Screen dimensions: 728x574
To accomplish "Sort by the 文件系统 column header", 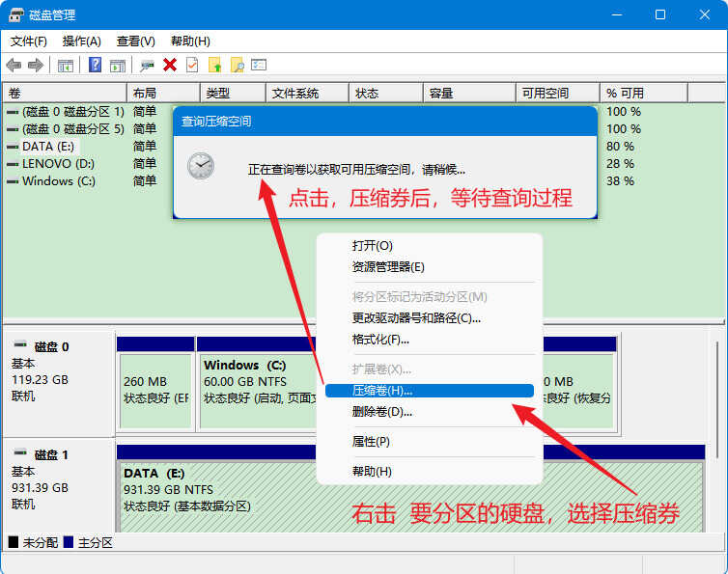I will [307, 94].
